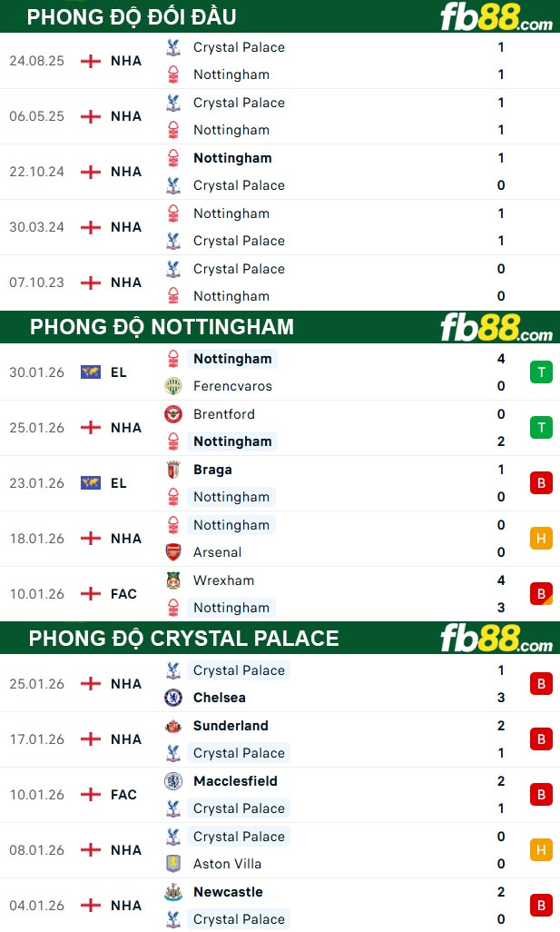Click the 30.01.26 match date
Screen dimensions: 560x932
click(37, 372)
